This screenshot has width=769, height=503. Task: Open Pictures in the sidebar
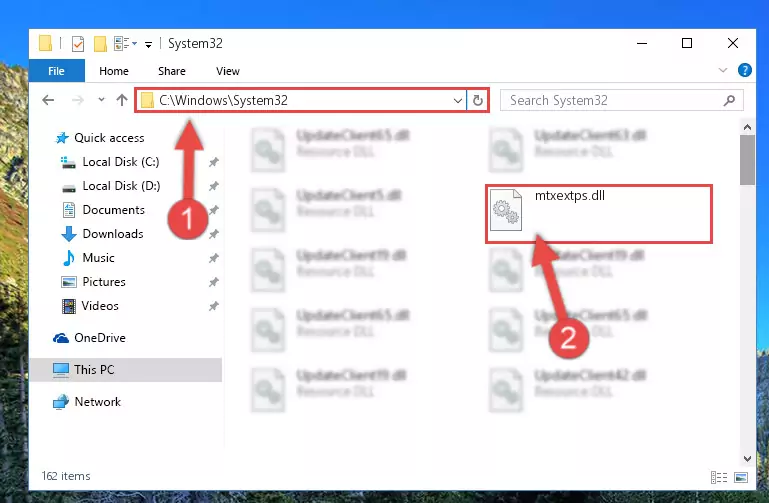coord(103,282)
